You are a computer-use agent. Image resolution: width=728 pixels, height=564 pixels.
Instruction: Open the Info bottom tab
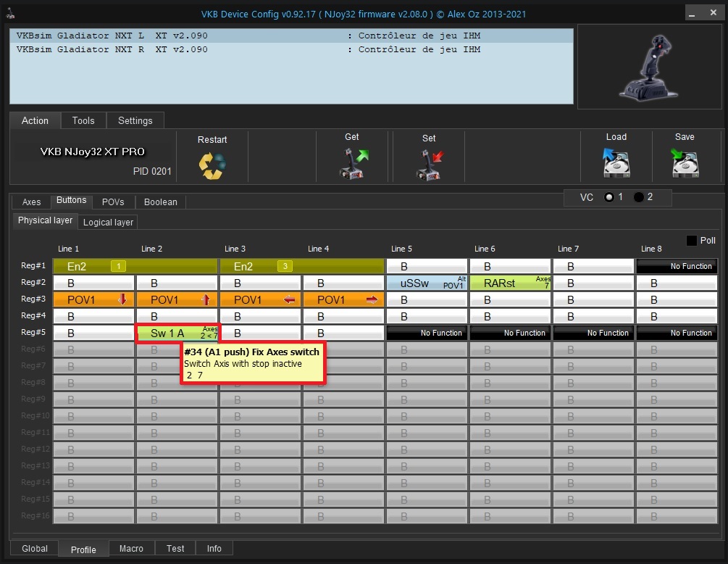click(x=214, y=548)
